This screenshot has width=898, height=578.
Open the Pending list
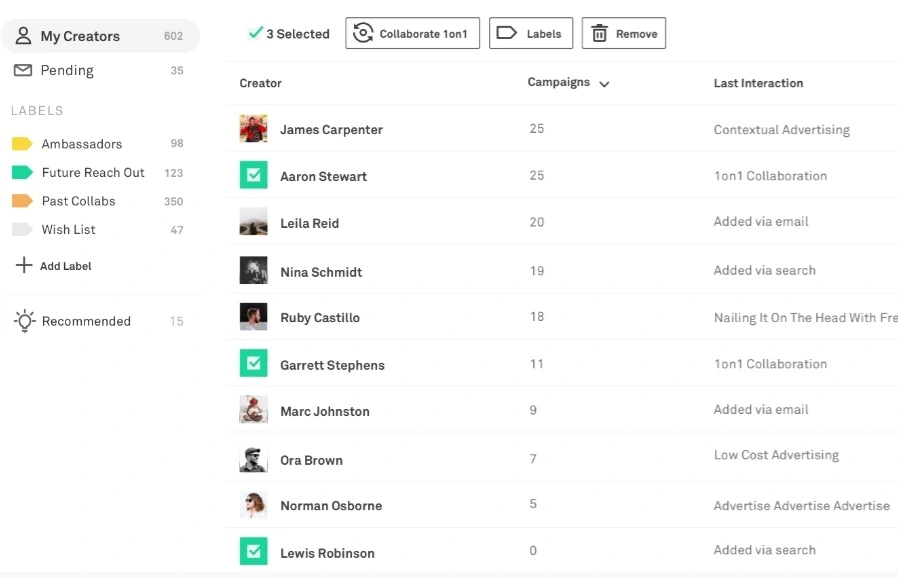tap(100, 70)
